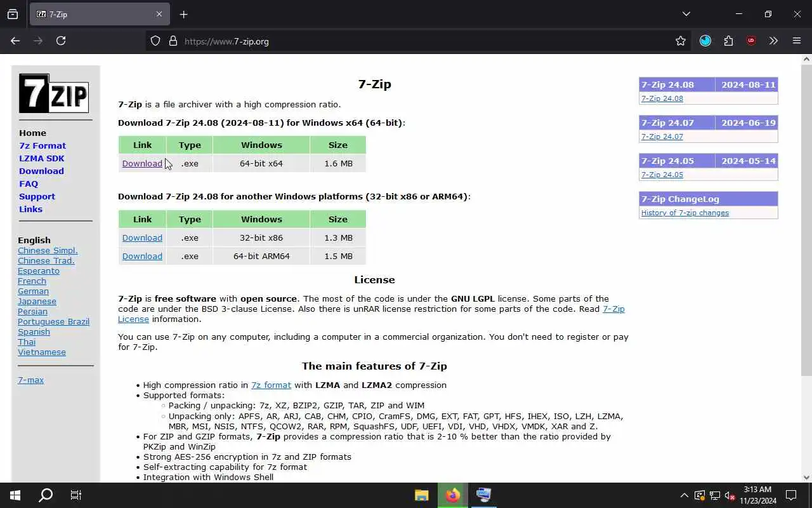Switch language to Chinese Simpl.
This screenshot has width=812, height=508.
pos(48,250)
